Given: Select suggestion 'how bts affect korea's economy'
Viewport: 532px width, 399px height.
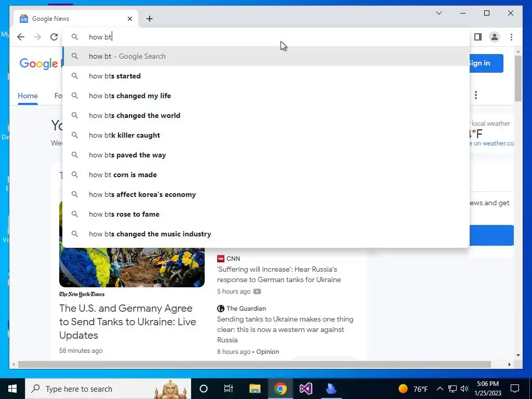Looking at the screenshot, I should (266, 194).
